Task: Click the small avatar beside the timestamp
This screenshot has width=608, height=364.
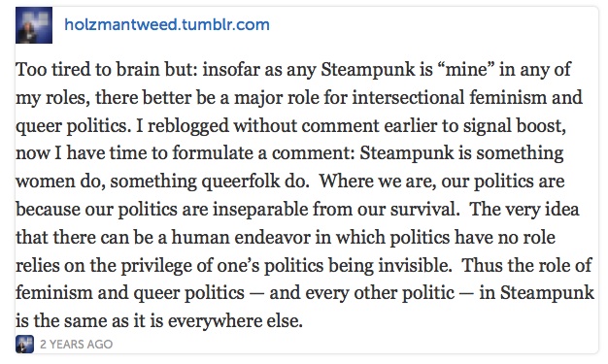Action: pos(25,345)
